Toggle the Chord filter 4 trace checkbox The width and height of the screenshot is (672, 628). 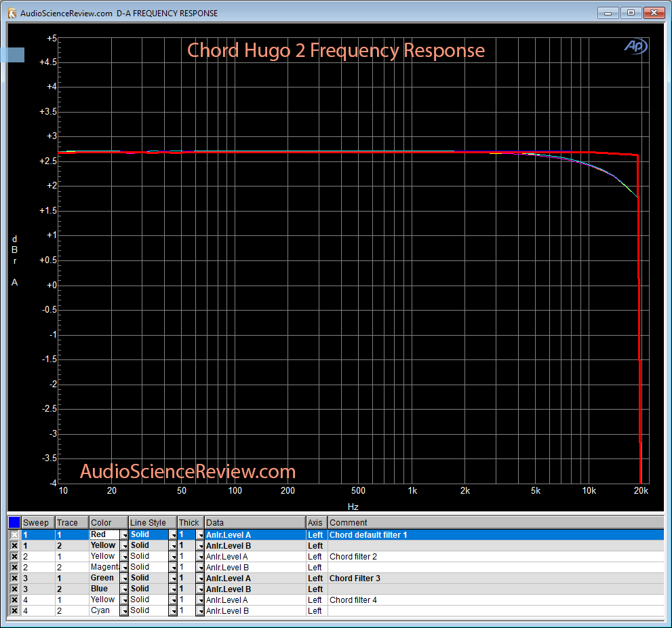point(14,600)
